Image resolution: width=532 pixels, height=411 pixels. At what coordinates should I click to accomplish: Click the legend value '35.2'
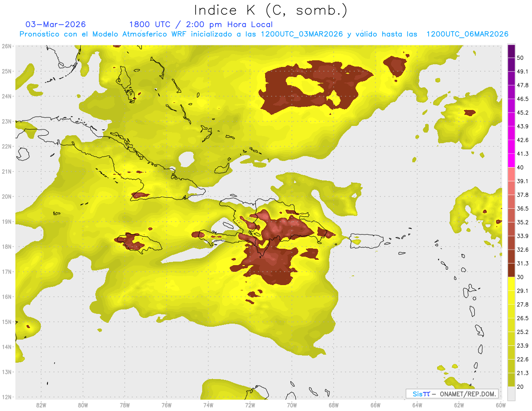click(523, 222)
